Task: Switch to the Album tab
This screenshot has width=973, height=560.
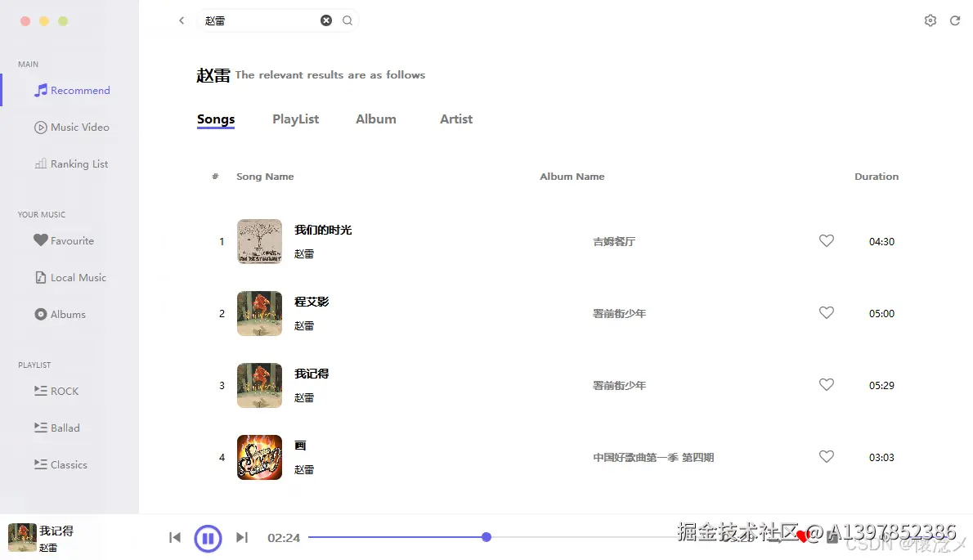Action: tap(375, 119)
